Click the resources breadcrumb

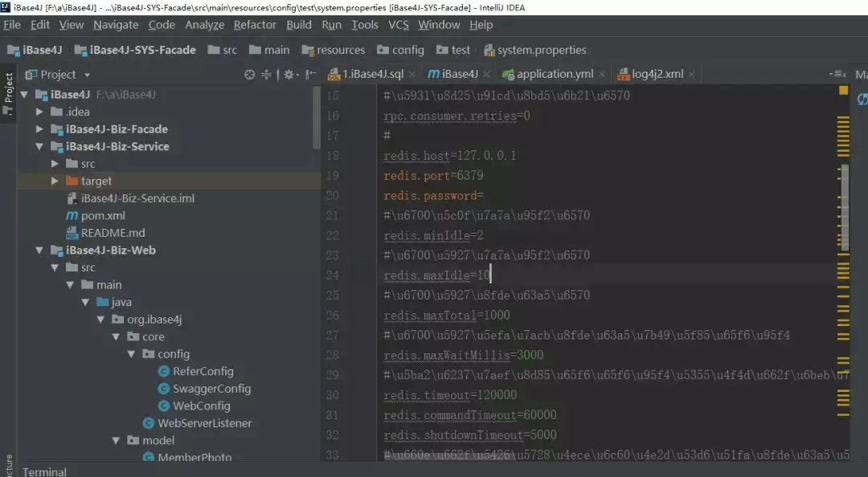click(334, 50)
